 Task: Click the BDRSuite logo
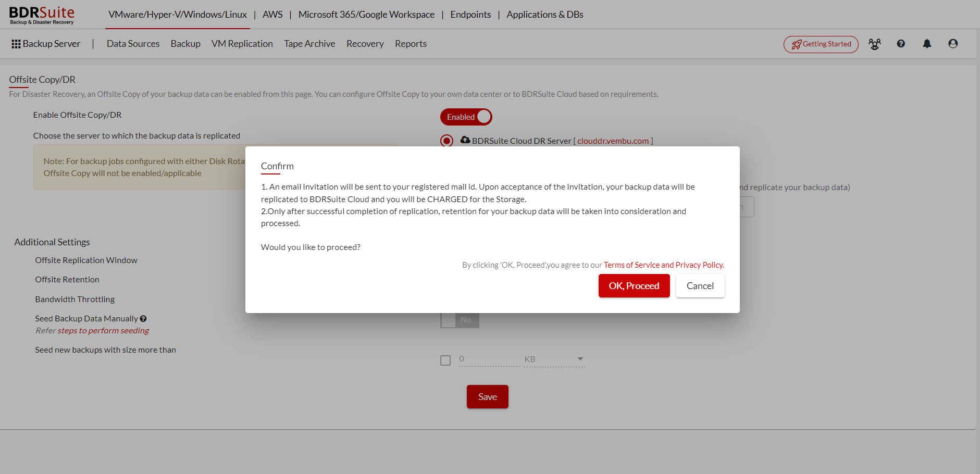(42, 15)
